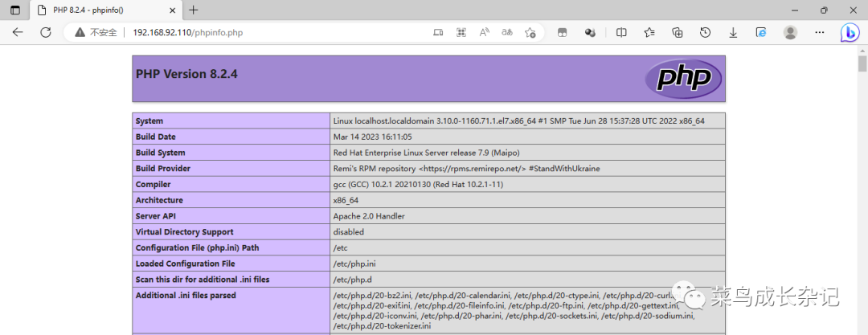The height and width of the screenshot is (335, 868).
Task: Click the PHP Version 8.2.4 heading
Action: tap(186, 74)
